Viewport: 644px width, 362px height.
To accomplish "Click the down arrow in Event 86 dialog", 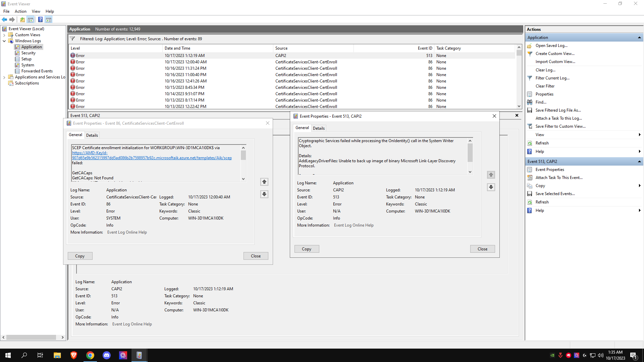I will tap(264, 194).
